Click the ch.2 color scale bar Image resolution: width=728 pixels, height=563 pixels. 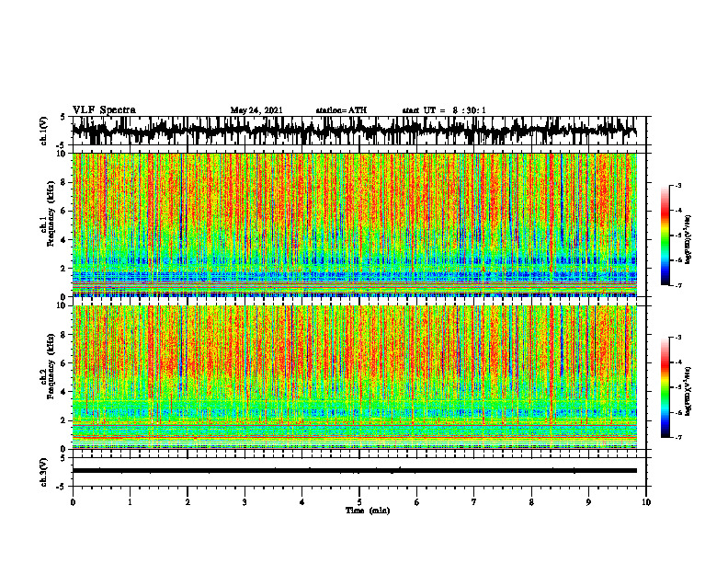[x=665, y=387]
